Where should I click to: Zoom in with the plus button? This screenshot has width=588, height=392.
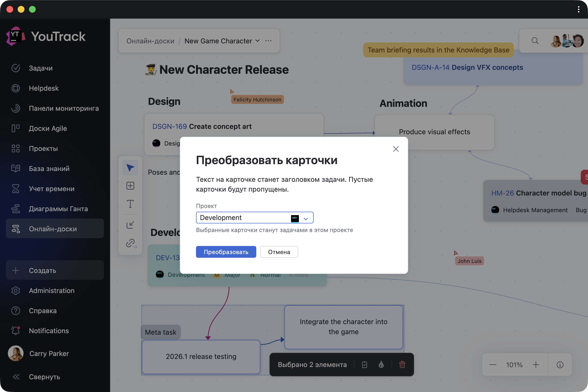[x=536, y=365]
